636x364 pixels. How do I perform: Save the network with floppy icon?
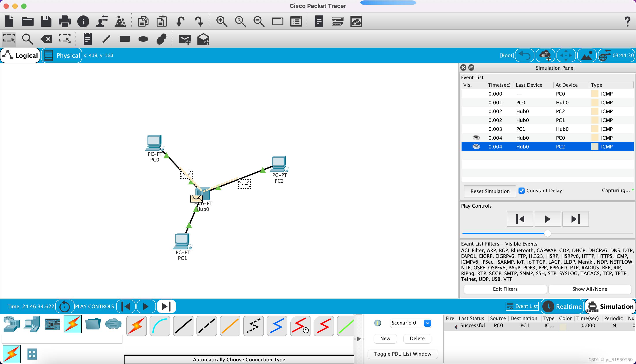pyautogui.click(x=46, y=21)
